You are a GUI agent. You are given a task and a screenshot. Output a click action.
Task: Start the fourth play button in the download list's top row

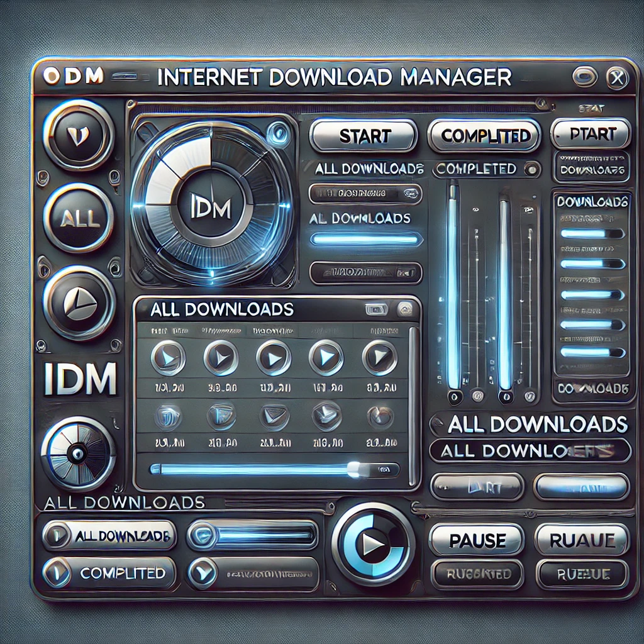[x=326, y=358]
